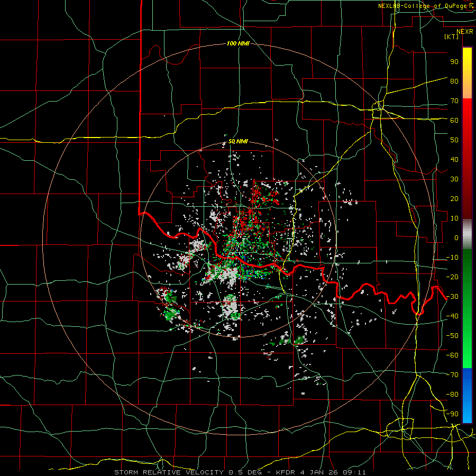This screenshot has width=476, height=476.
Task: Select the gray zero band of the velocity scale
Action: click(x=467, y=234)
